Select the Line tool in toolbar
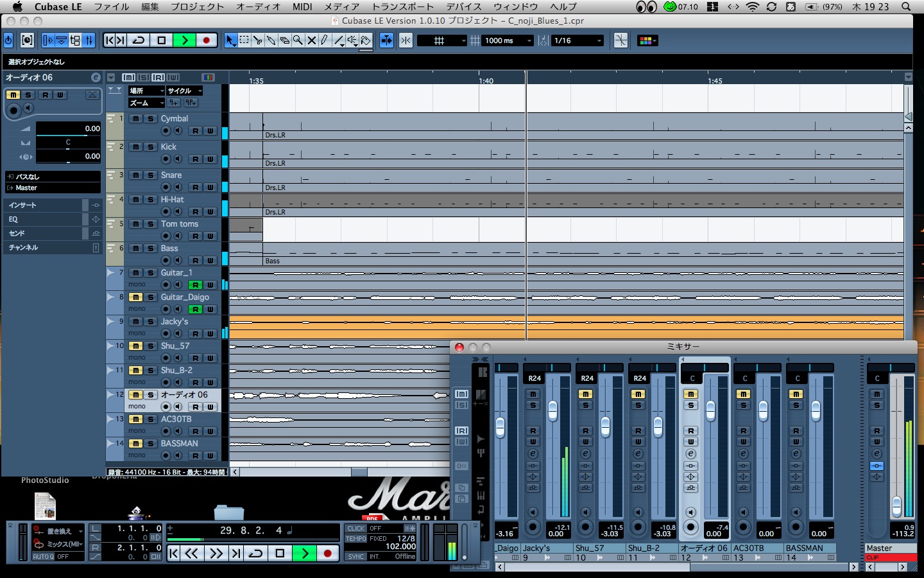924x578 pixels. tap(338, 40)
